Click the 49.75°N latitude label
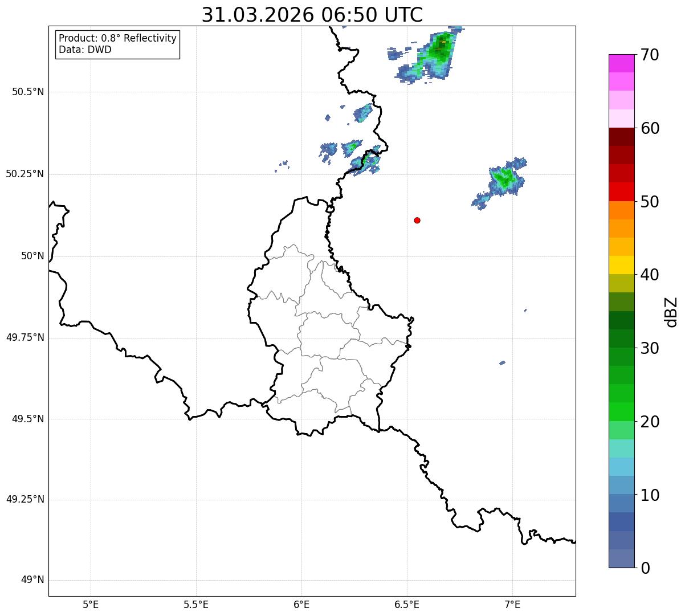This screenshot has width=685, height=616. pos(25,337)
